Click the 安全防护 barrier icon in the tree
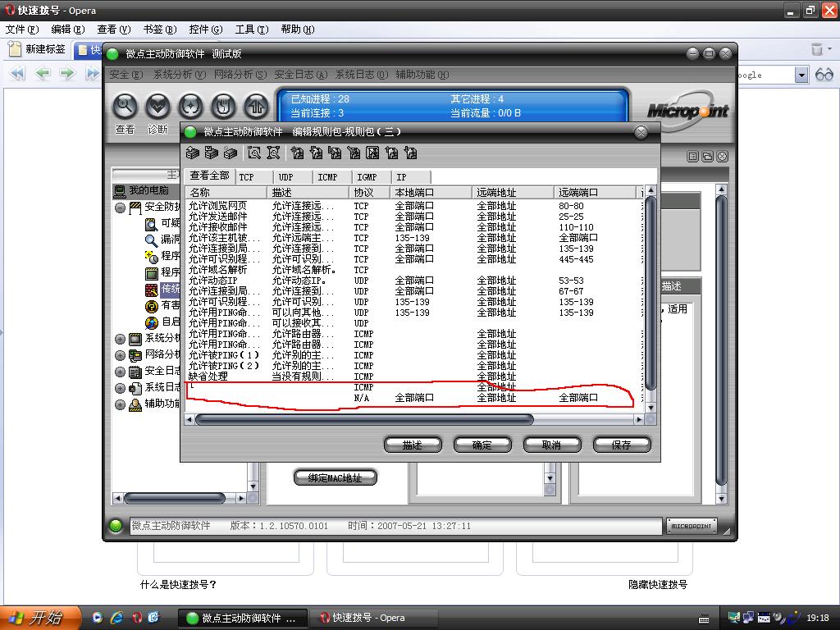The width and height of the screenshot is (840, 630). coord(135,208)
